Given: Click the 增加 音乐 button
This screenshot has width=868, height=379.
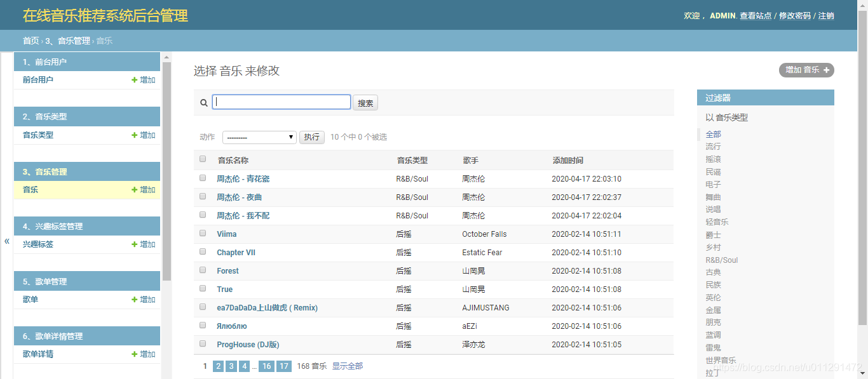Looking at the screenshot, I should pos(806,70).
